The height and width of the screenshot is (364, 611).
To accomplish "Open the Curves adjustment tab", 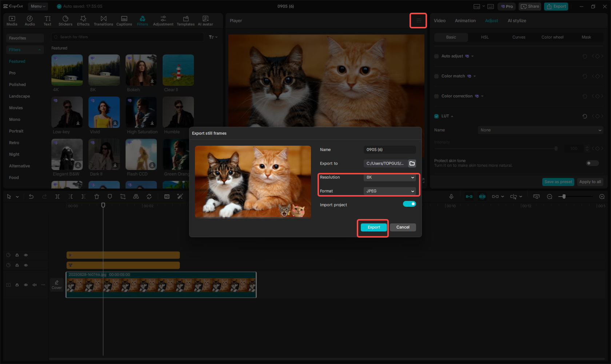I will [519, 37].
